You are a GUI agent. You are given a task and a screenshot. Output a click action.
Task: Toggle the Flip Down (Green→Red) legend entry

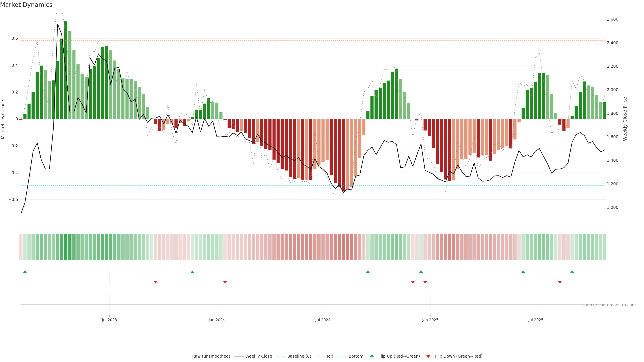[x=459, y=356]
